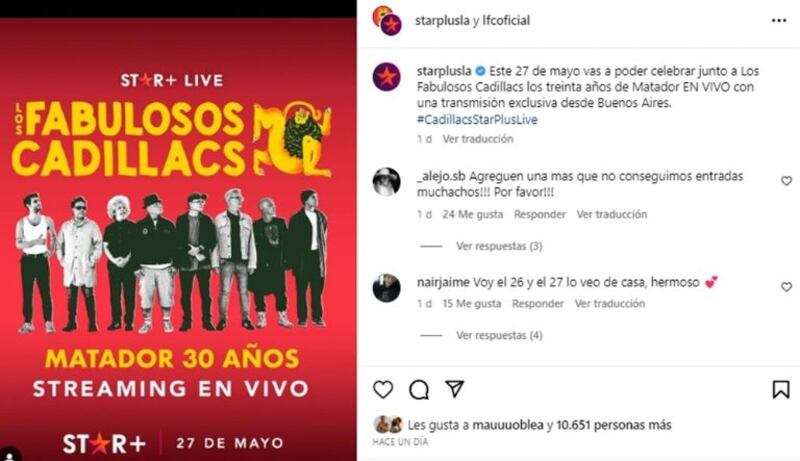The image size is (800, 461).
Task: Expand Ver respuestas (3) replies
Action: pos(499,246)
